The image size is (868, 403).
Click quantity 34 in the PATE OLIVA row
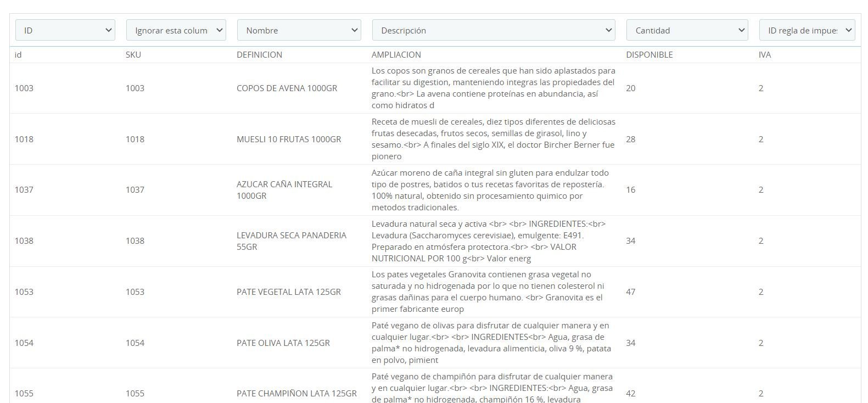[631, 343]
